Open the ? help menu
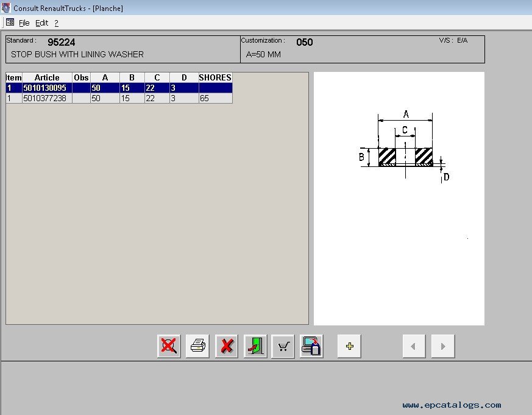This screenshot has height=415, width=532. [x=56, y=23]
